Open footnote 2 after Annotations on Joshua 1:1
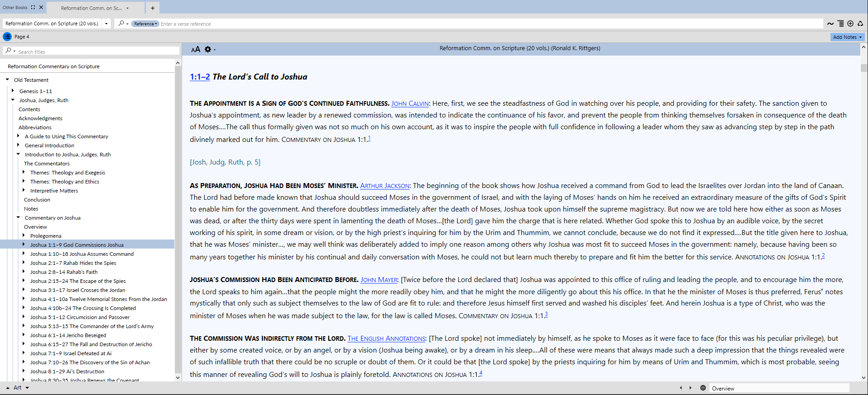Image resolution: width=868 pixels, height=395 pixels. pyautogui.click(x=823, y=256)
